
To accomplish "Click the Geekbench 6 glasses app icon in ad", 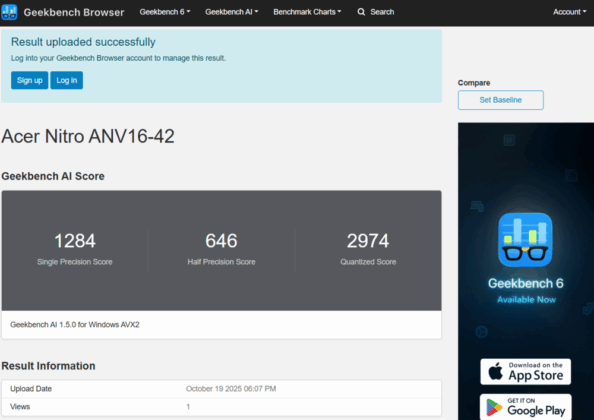I will 525,240.
